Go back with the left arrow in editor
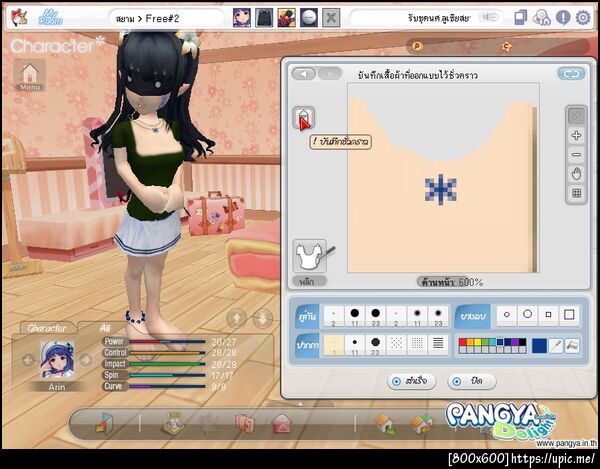Viewport: 600px width, 469px height. point(304,74)
